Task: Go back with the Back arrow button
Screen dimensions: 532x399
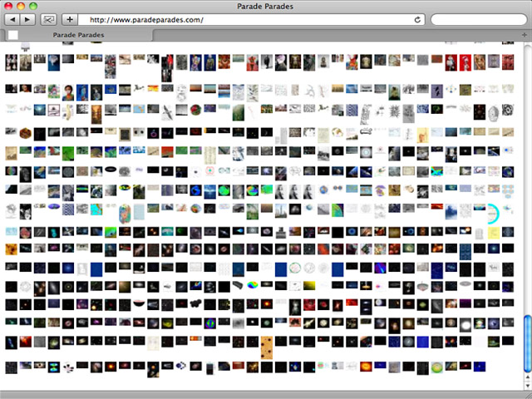Action: 12,20
